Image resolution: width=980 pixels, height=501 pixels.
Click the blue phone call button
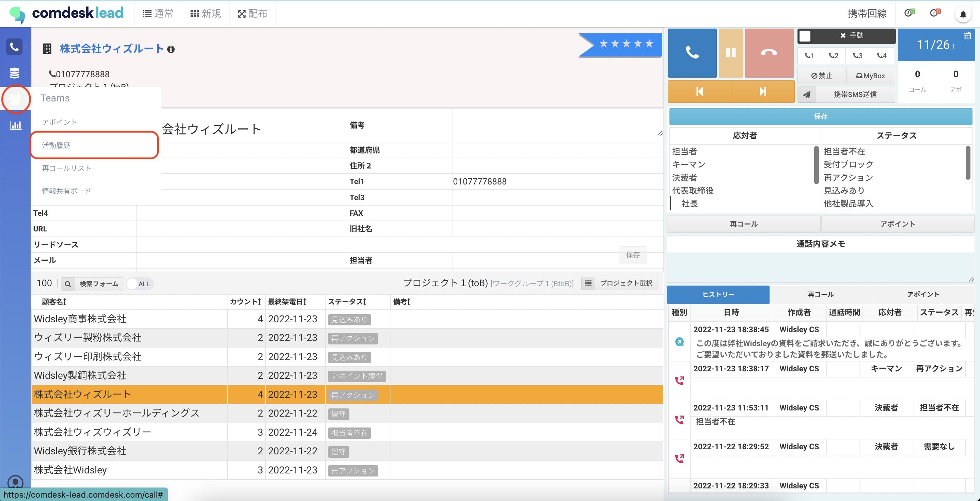coord(692,52)
